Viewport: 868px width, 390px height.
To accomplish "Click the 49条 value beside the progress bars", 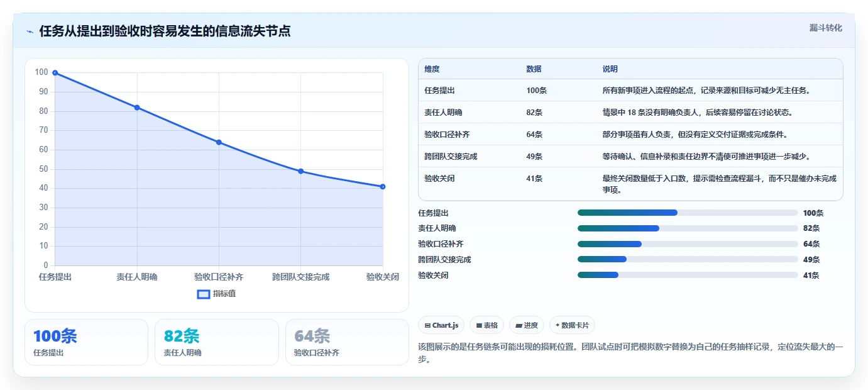I will pos(811,260).
